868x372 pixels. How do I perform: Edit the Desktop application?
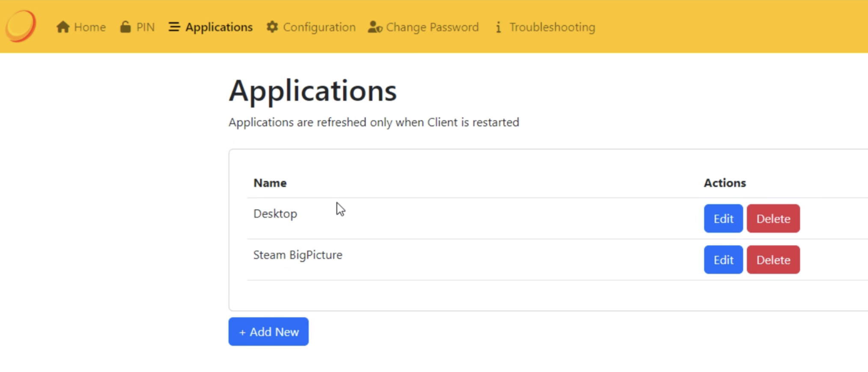pos(723,219)
